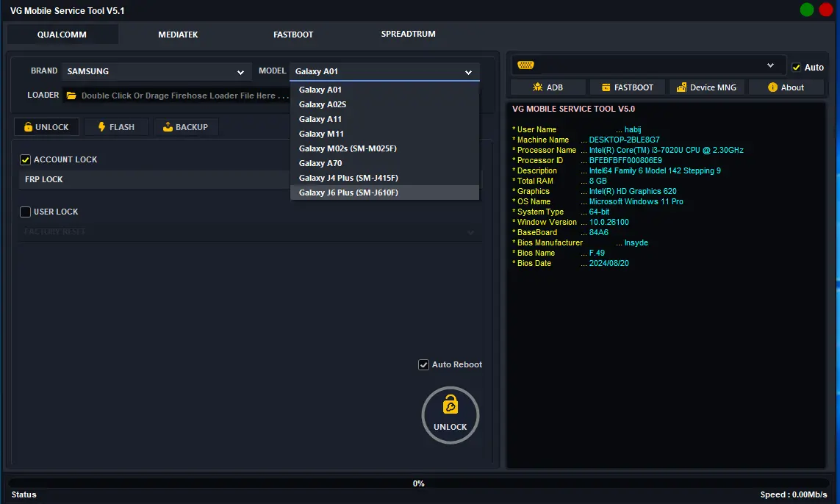Switch to the MEDIATEK tab
Image resolution: width=840 pixels, height=504 pixels.
coord(178,35)
